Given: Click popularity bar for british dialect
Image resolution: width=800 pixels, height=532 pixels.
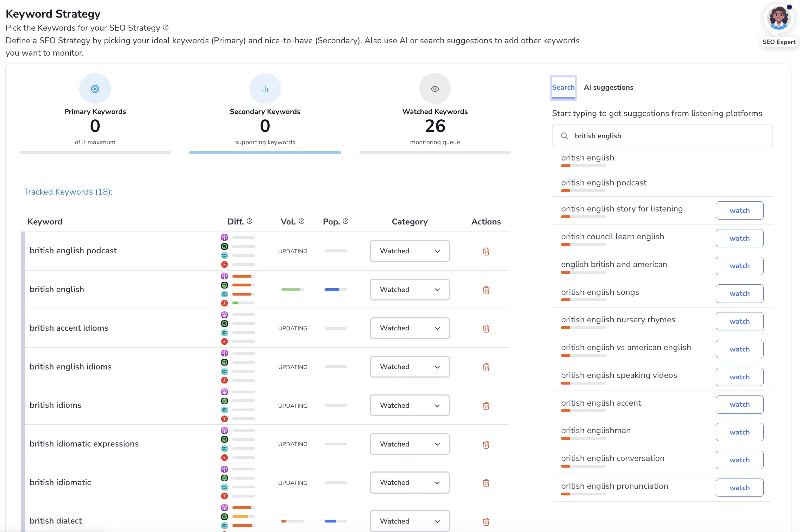Looking at the screenshot, I should click(336, 521).
